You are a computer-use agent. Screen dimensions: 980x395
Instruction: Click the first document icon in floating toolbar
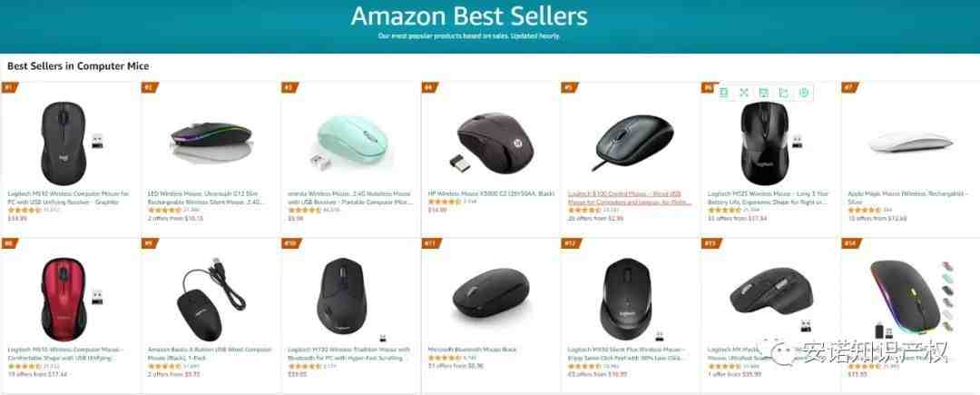tap(724, 93)
